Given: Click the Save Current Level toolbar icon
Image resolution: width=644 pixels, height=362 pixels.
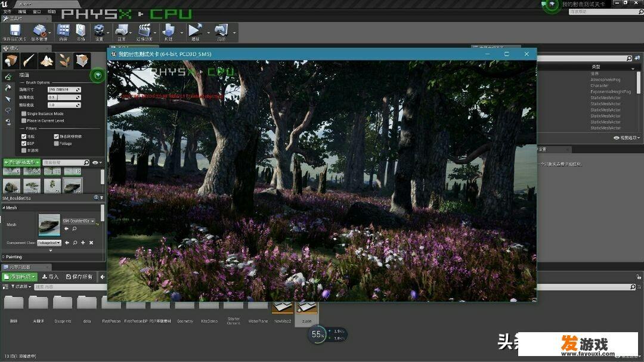Looking at the screenshot, I should 15,31.
